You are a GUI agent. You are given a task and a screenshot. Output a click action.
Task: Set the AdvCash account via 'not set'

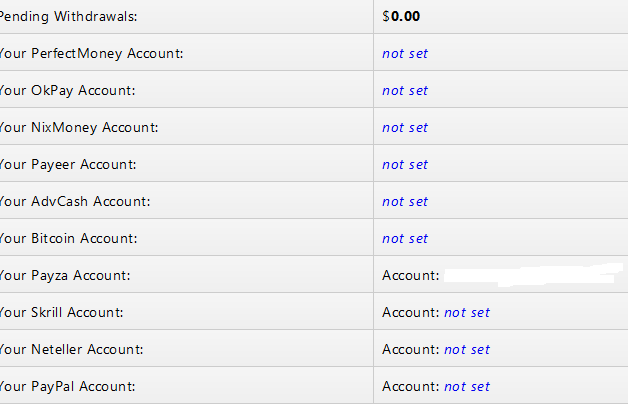point(405,201)
